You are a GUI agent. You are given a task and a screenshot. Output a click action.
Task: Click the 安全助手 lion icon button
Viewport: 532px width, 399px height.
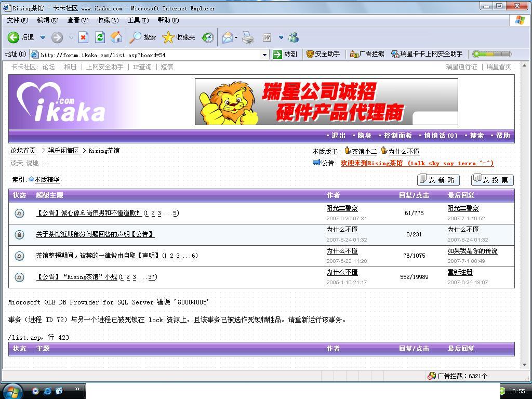click(323, 54)
